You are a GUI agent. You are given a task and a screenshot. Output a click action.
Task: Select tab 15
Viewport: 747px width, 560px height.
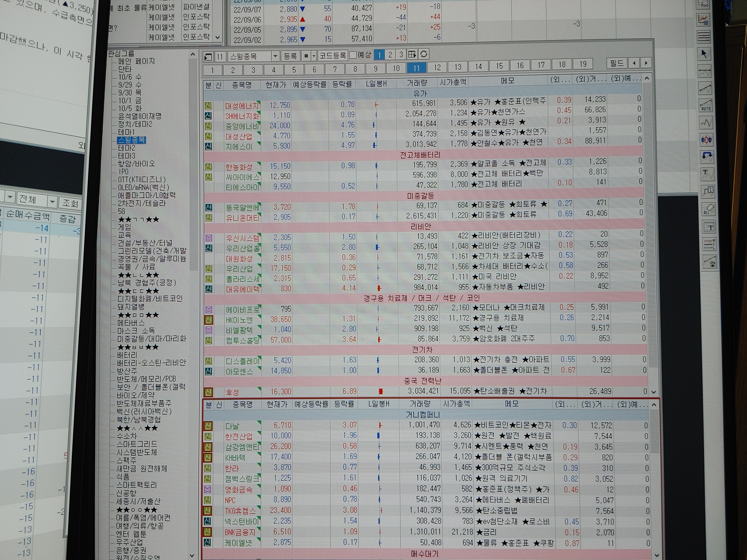499,66
